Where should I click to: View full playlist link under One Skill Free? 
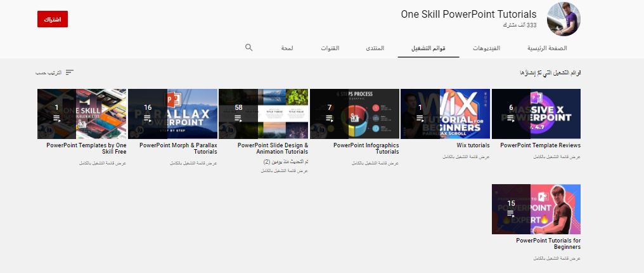[103, 164]
